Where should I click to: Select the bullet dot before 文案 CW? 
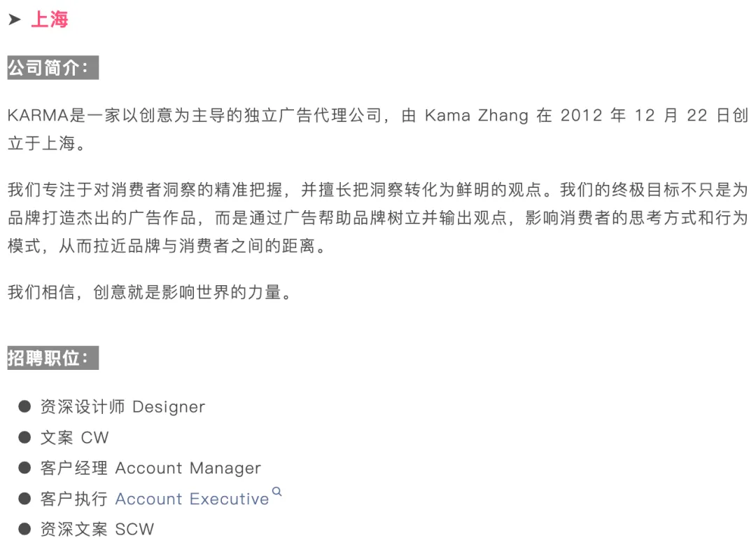[x=25, y=437]
